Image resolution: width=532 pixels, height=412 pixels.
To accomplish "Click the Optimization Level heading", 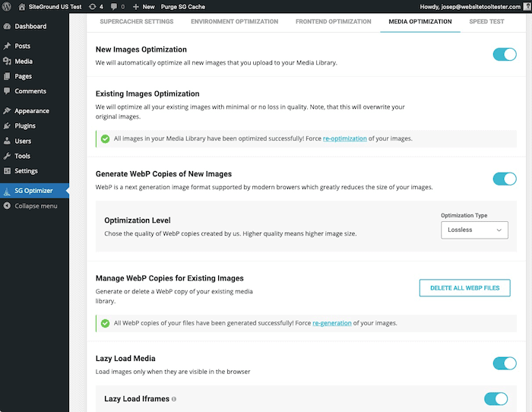I will (x=138, y=220).
